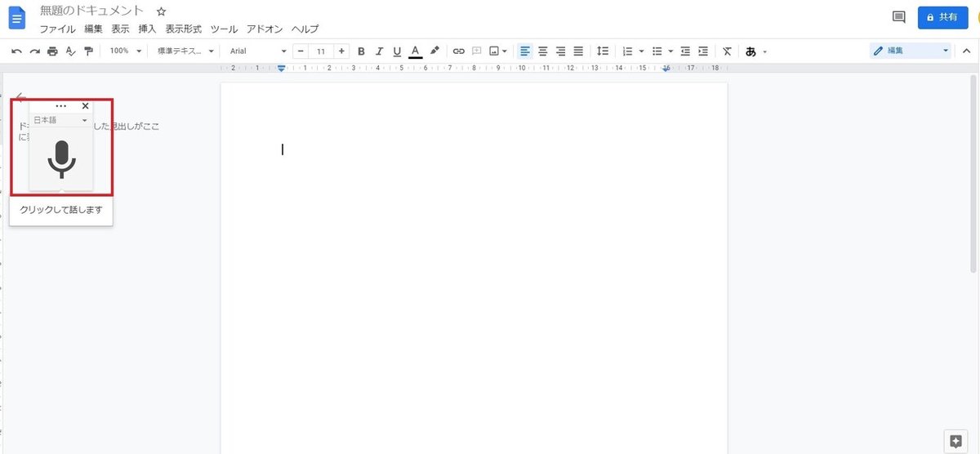
Task: Click the Undo arrow in the toolbar
Action: (x=16, y=51)
